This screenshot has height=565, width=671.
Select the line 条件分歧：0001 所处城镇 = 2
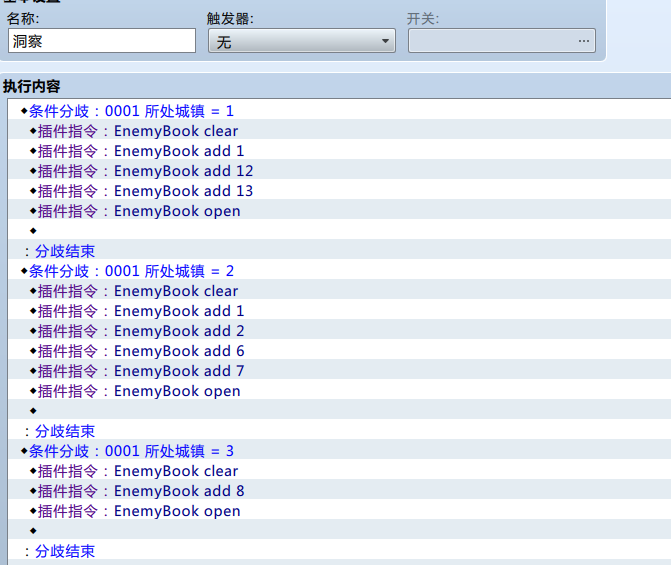pyautogui.click(x=340, y=271)
